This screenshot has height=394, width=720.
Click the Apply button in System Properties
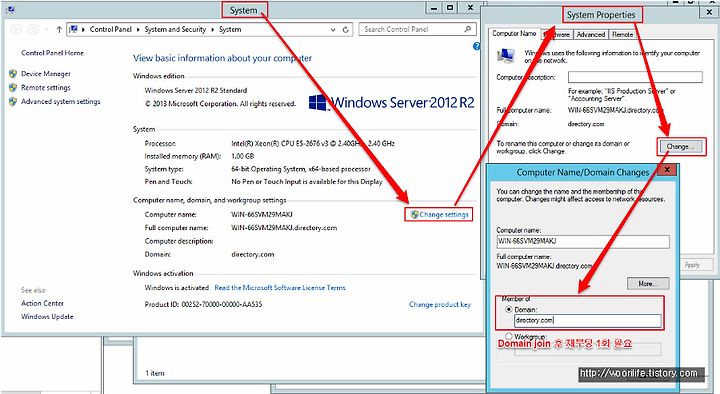pos(692,265)
